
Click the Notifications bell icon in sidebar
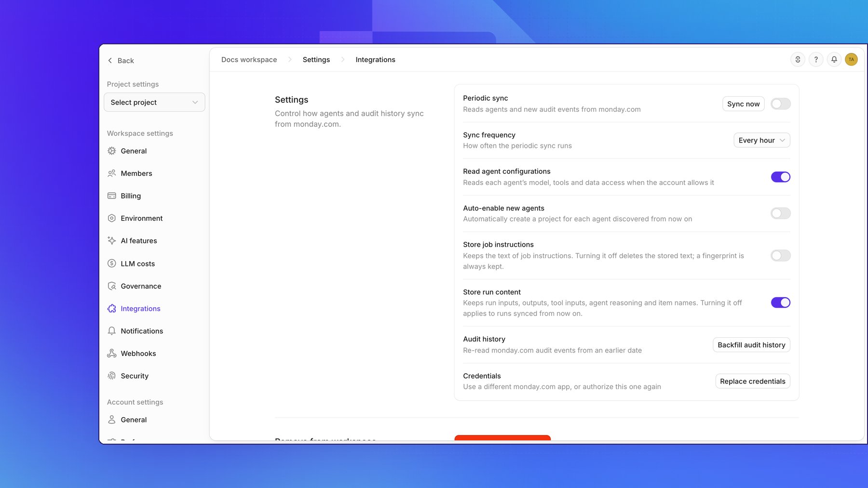112,331
